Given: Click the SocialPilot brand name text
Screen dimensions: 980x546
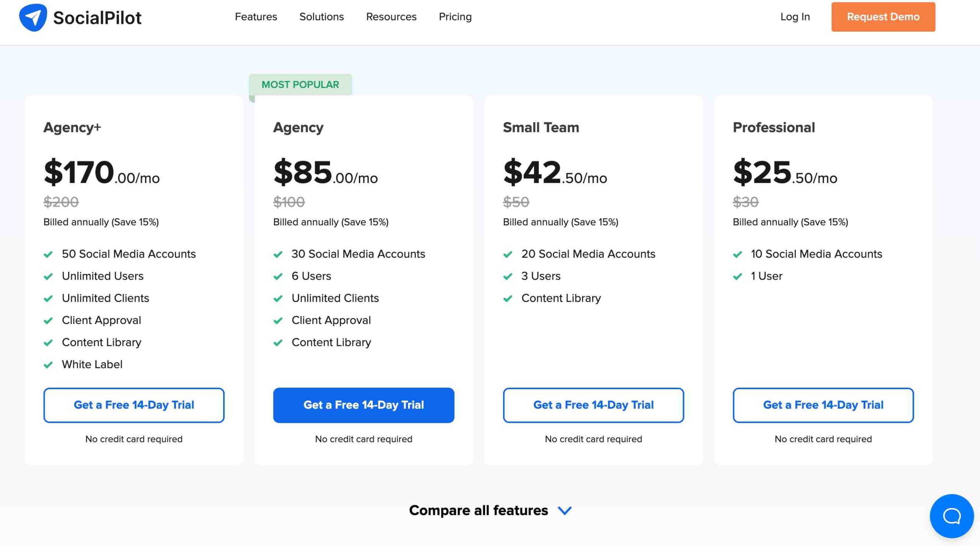Looking at the screenshot, I should click(97, 18).
